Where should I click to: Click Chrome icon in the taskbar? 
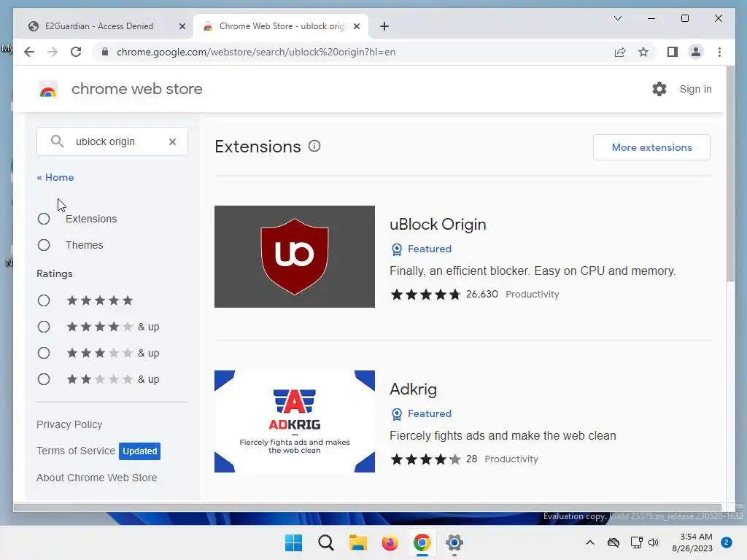422,542
